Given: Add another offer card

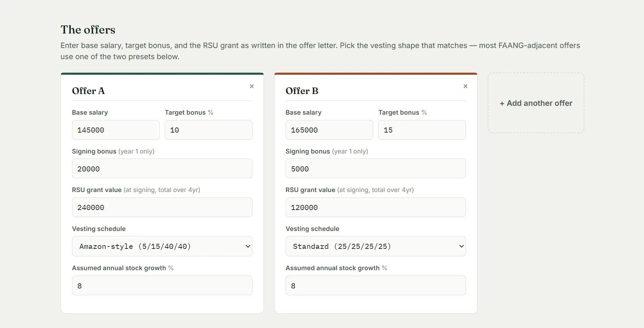Looking at the screenshot, I should click(x=536, y=103).
